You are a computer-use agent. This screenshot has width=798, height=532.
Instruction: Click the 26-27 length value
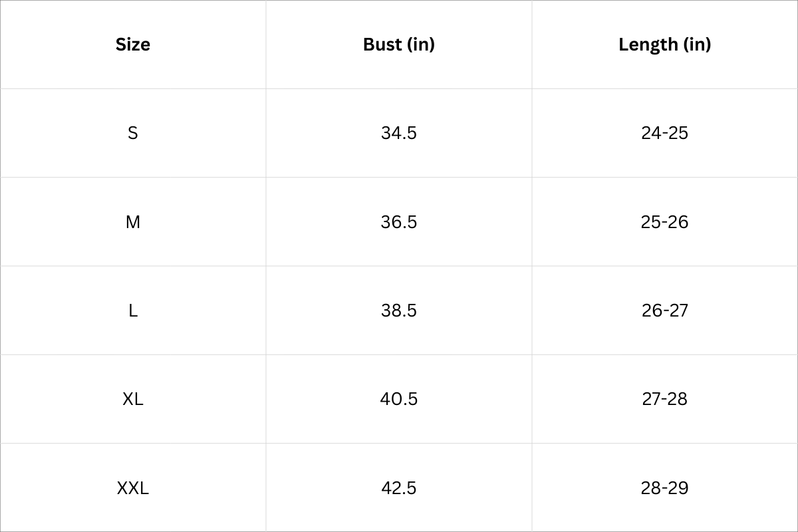(x=665, y=311)
